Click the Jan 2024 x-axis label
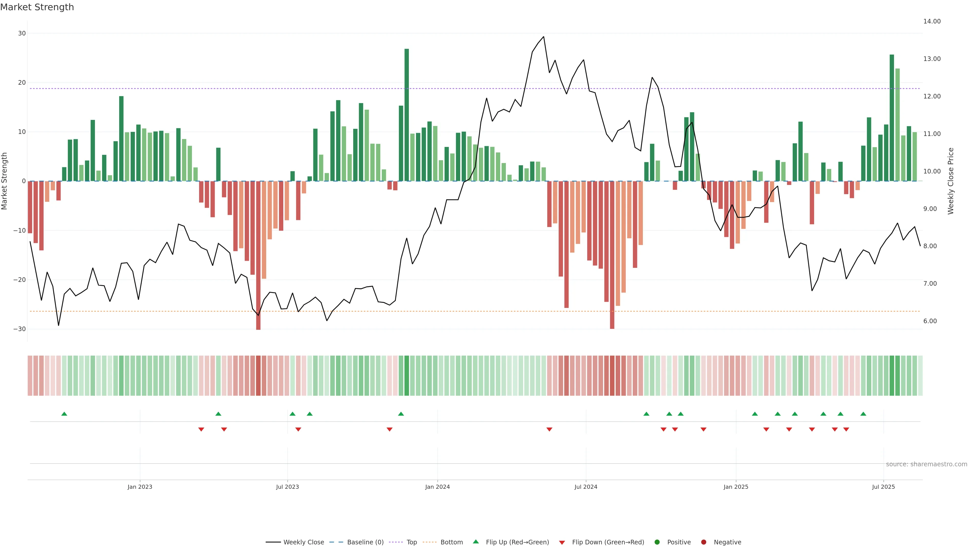This screenshot has height=551, width=980. coord(437,487)
